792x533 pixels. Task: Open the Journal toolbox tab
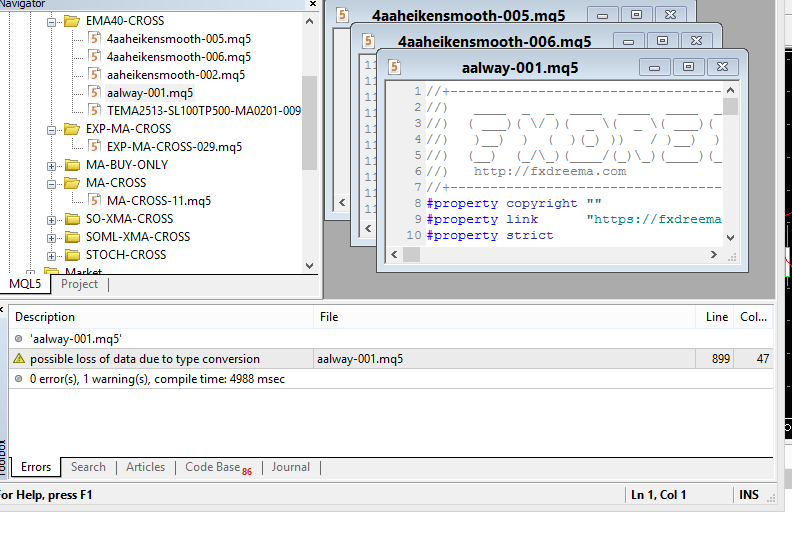coord(290,467)
